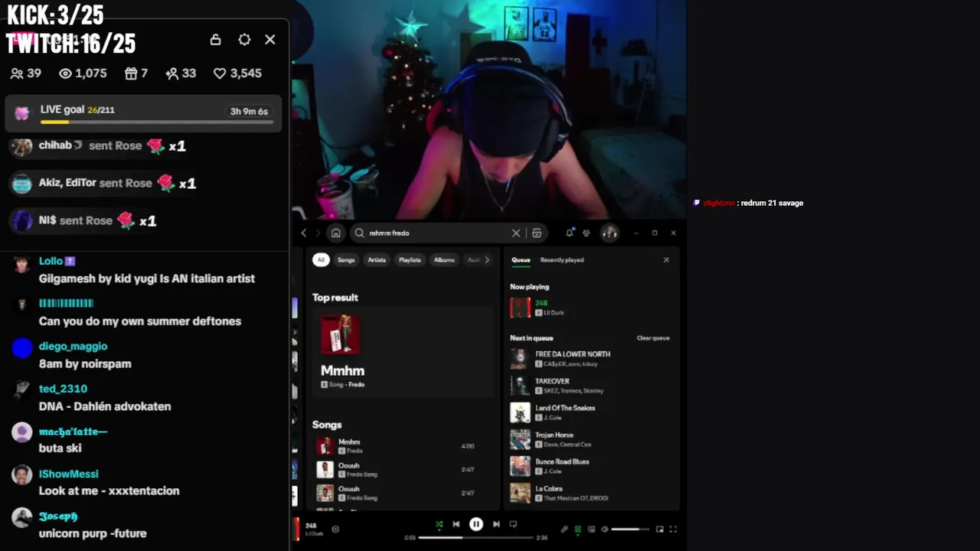Select the 248 now playing track

coord(590,308)
